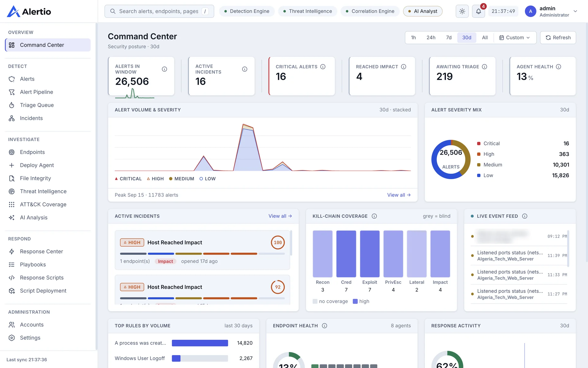Open the Custom time range dropdown

pos(514,38)
